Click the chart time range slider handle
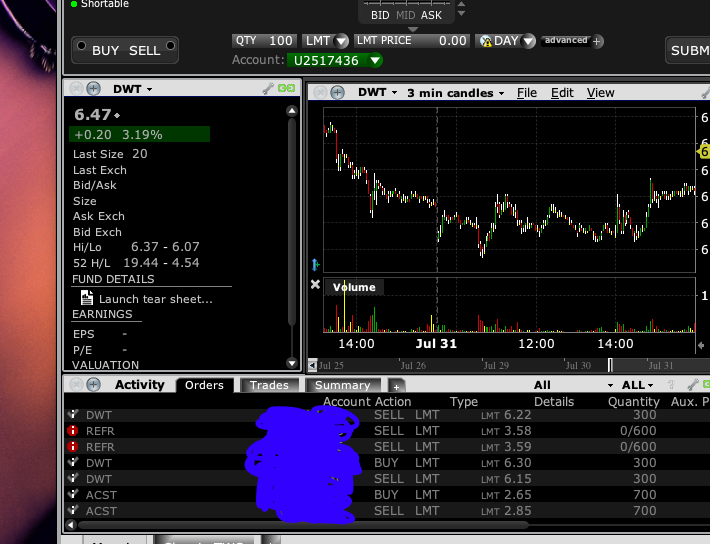Image resolution: width=710 pixels, height=544 pixels. 610,365
